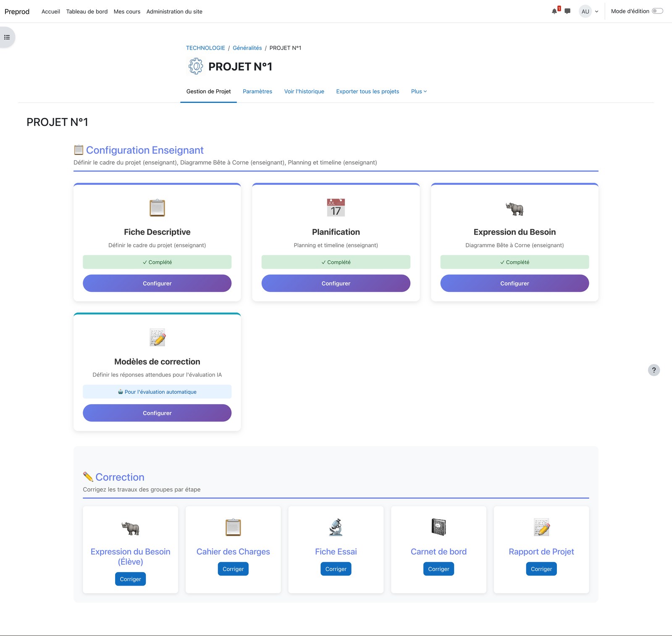Click Corriger under Cahier des Charges
Image resolution: width=672 pixels, height=636 pixels.
pyautogui.click(x=233, y=569)
